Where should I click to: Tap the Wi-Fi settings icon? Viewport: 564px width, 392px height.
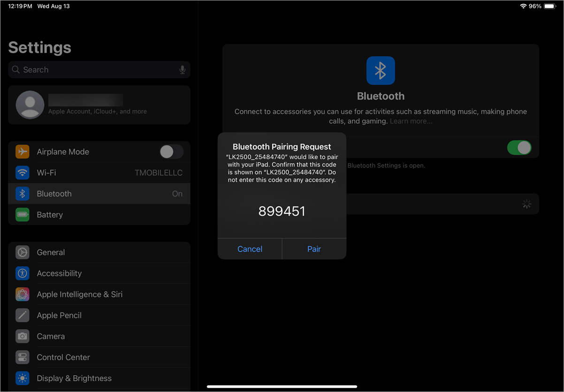coord(23,173)
